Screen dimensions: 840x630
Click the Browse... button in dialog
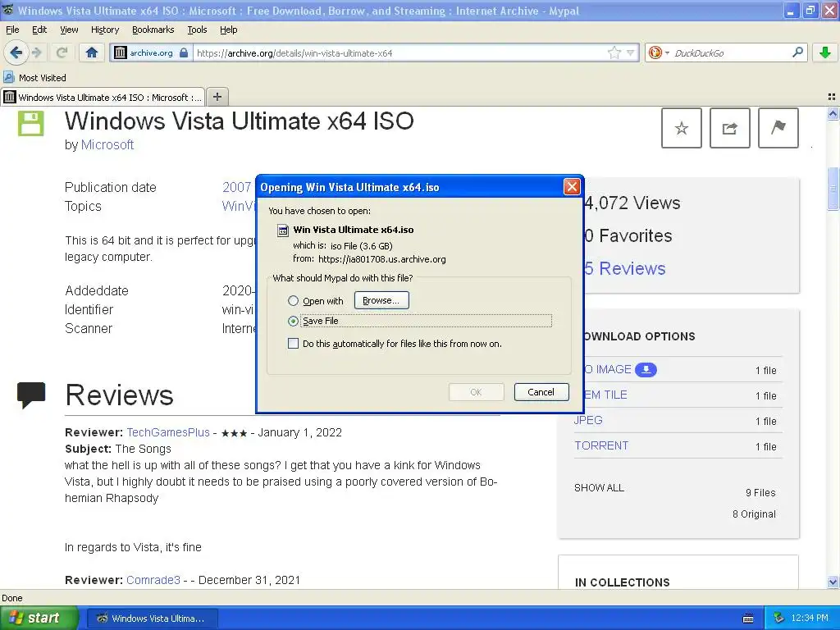coord(381,300)
